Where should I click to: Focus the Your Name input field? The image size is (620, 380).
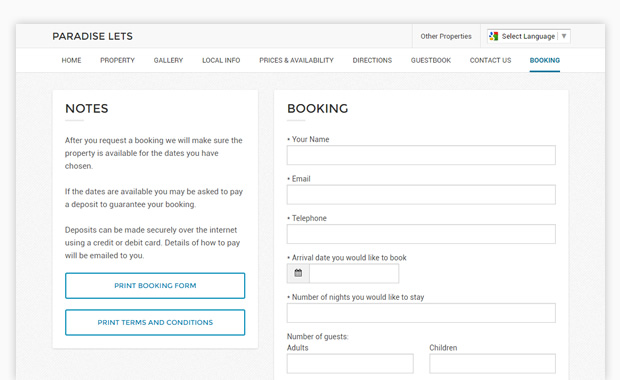pos(421,155)
